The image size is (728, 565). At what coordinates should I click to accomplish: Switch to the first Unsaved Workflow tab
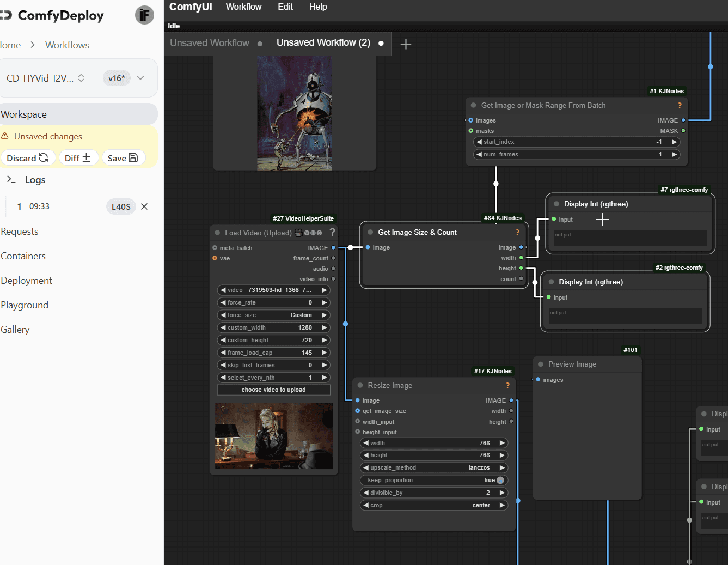210,43
